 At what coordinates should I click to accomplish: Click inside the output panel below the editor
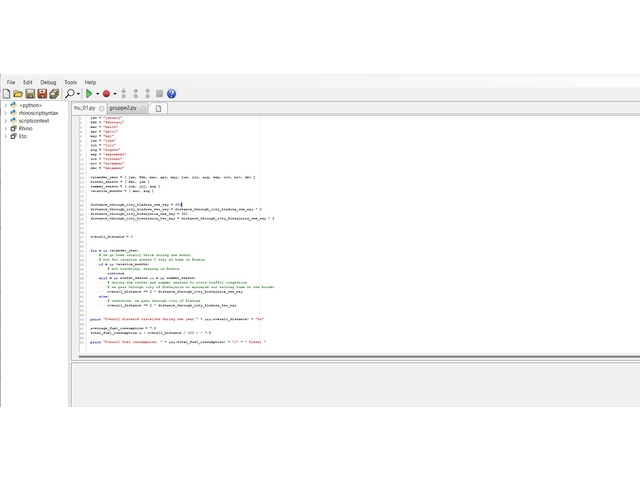[356, 384]
